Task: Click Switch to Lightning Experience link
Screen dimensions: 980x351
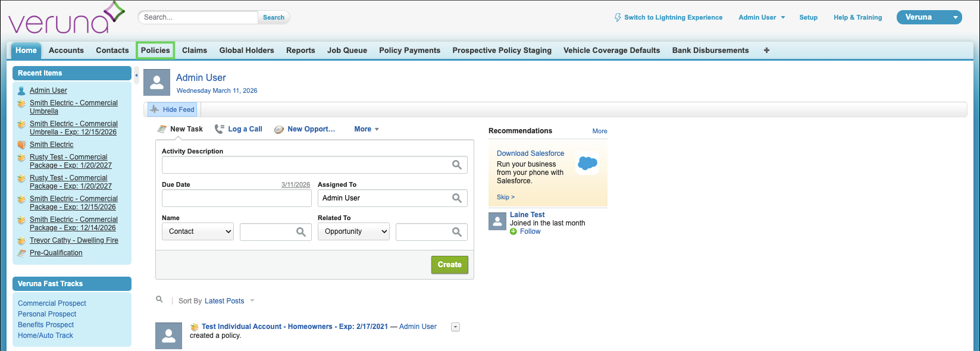Action: point(673,18)
